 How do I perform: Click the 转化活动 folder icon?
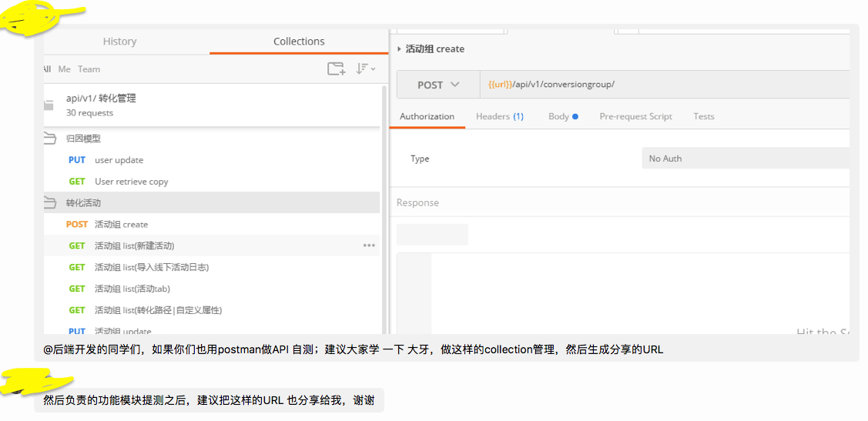50,203
